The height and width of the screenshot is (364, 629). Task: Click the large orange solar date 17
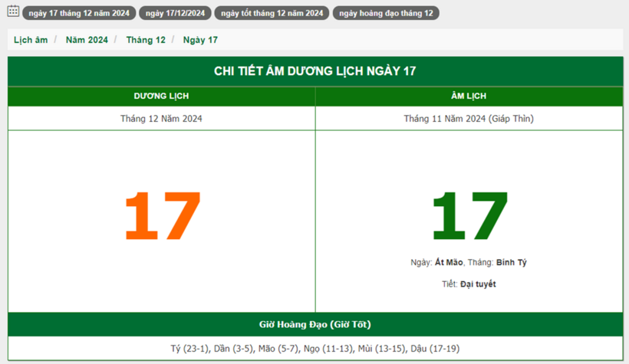click(162, 216)
